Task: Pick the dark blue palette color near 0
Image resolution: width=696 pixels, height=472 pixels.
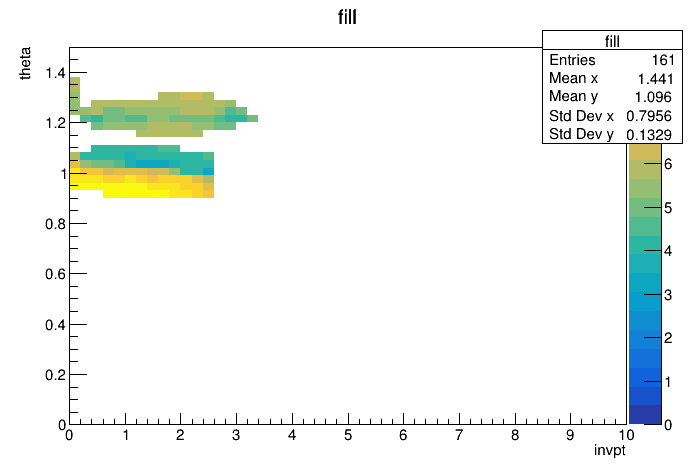Action: point(645,415)
